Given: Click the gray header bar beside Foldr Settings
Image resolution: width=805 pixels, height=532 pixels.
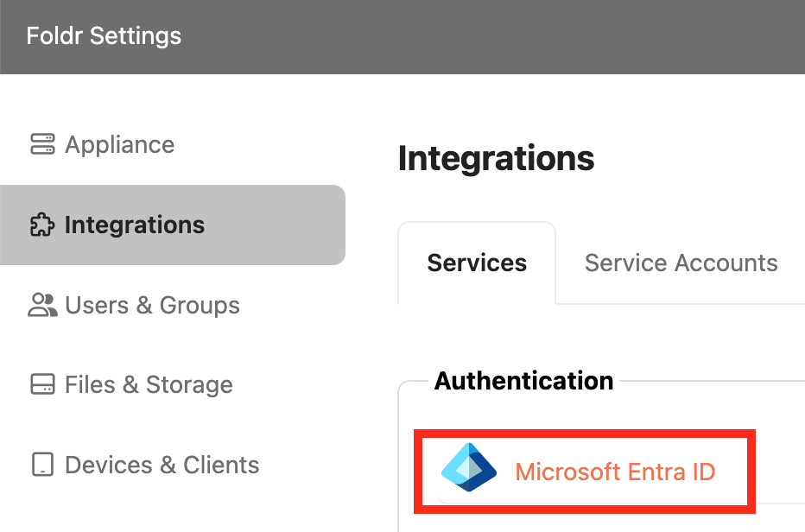Looking at the screenshot, I should point(518,36).
